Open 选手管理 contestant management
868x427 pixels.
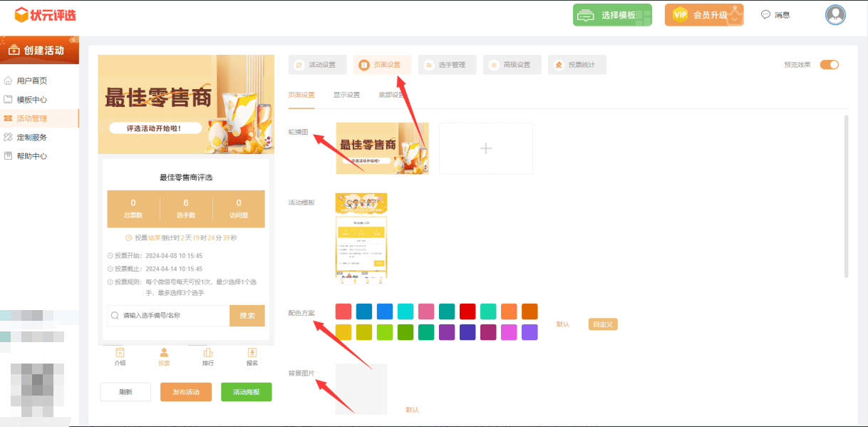[x=447, y=64]
